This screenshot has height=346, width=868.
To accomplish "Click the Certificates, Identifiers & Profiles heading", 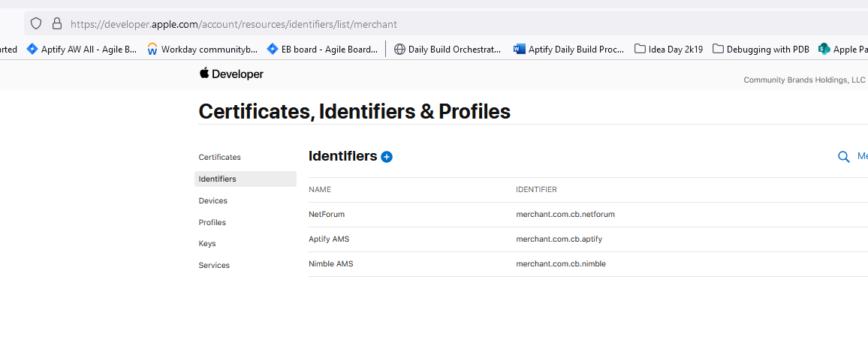I will click(354, 111).
